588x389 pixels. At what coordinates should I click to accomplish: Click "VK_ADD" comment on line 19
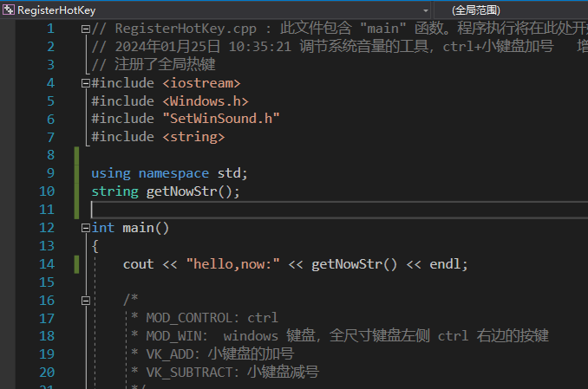170,354
